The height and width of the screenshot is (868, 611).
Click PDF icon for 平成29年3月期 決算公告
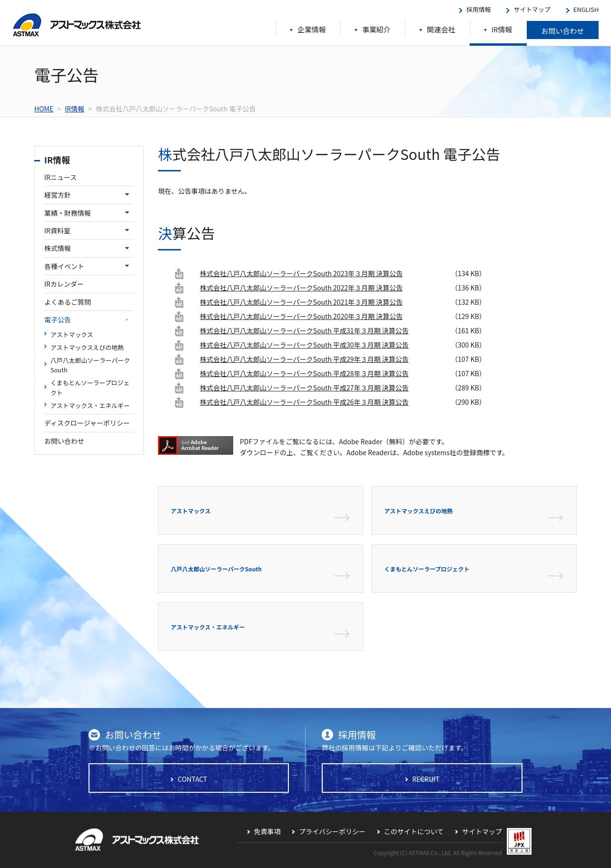(179, 359)
